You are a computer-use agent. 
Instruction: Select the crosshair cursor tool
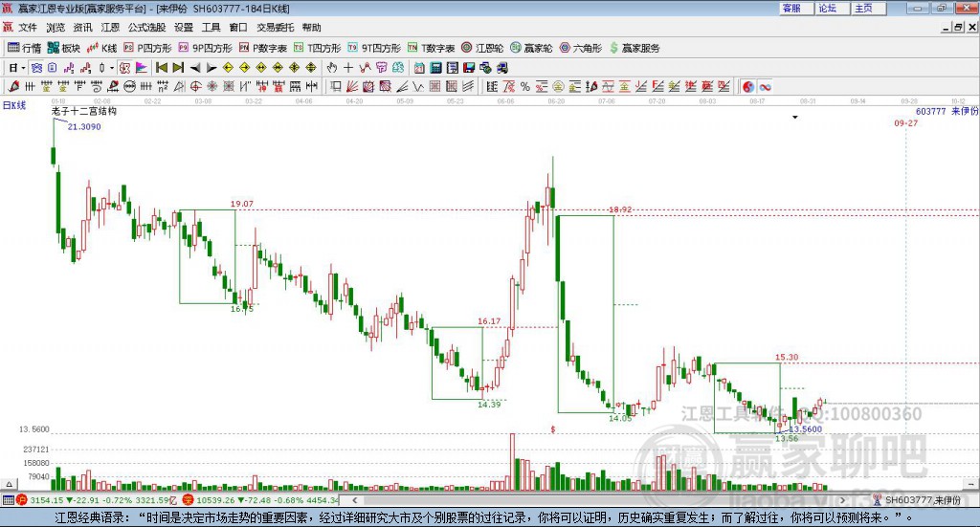tap(348, 68)
